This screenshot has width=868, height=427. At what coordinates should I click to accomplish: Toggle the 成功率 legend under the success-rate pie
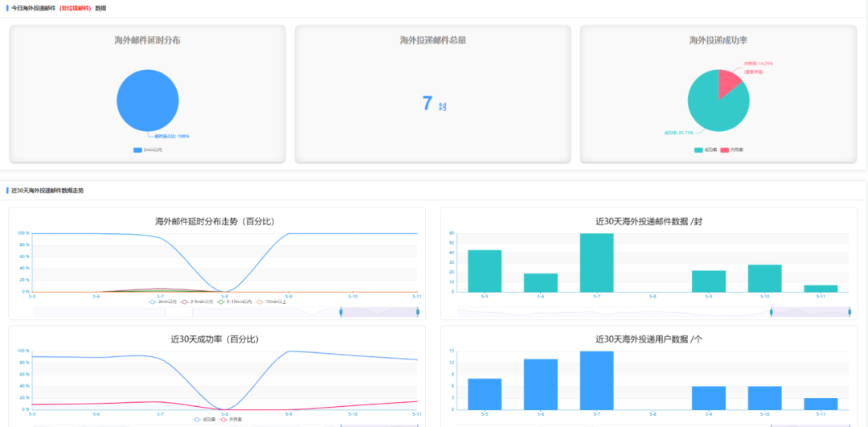coord(706,150)
